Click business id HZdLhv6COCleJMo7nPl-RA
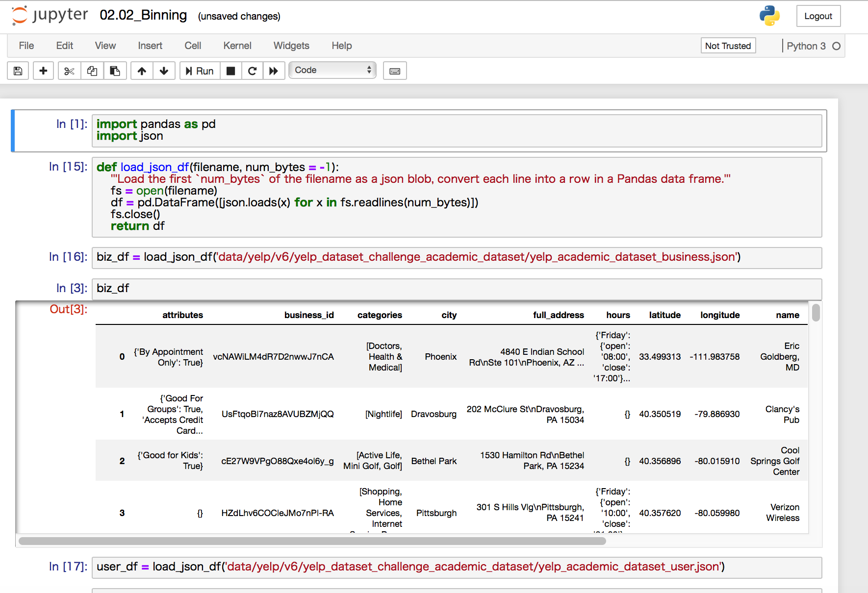The width and height of the screenshot is (868, 593). [278, 513]
